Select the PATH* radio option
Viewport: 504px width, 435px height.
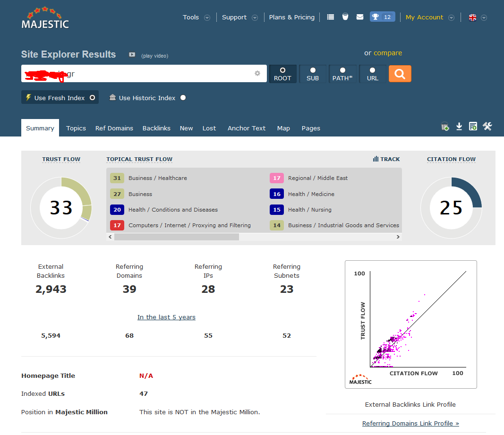(342, 70)
